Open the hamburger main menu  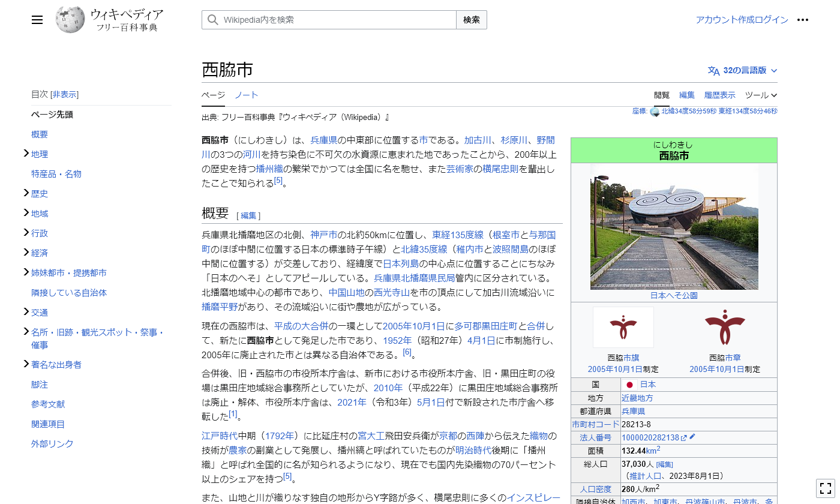[x=37, y=20]
